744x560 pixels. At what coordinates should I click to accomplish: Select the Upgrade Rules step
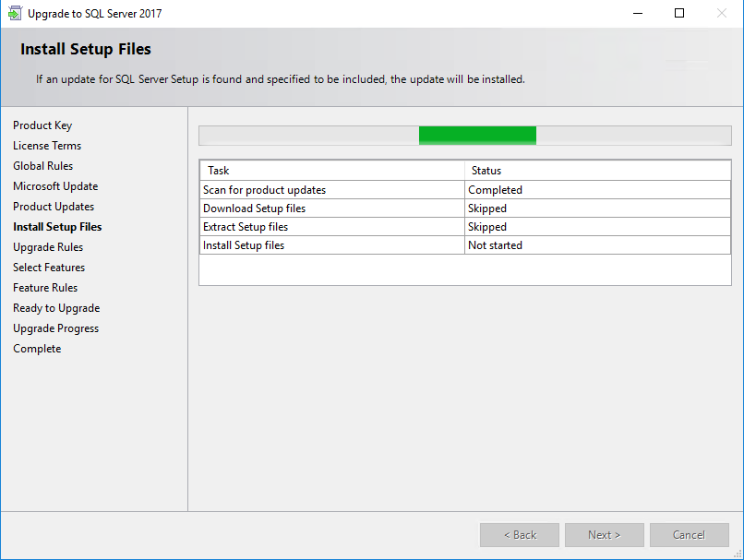(48, 247)
